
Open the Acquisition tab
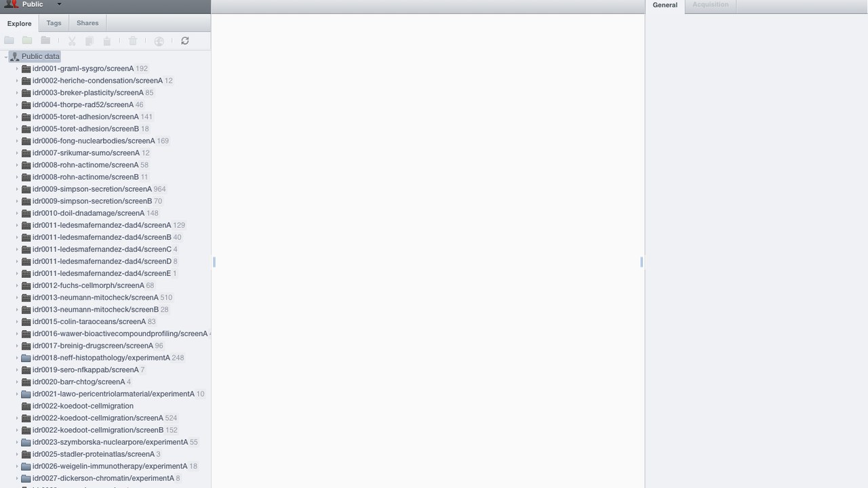pos(710,5)
